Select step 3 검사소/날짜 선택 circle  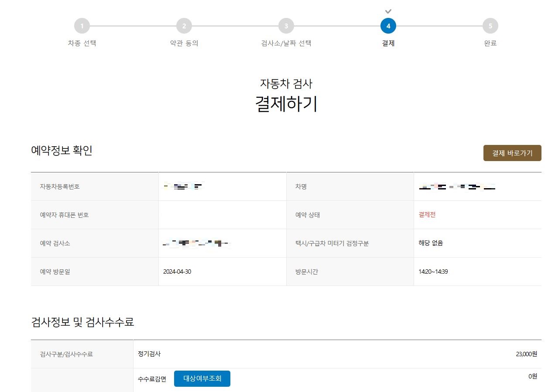click(286, 25)
